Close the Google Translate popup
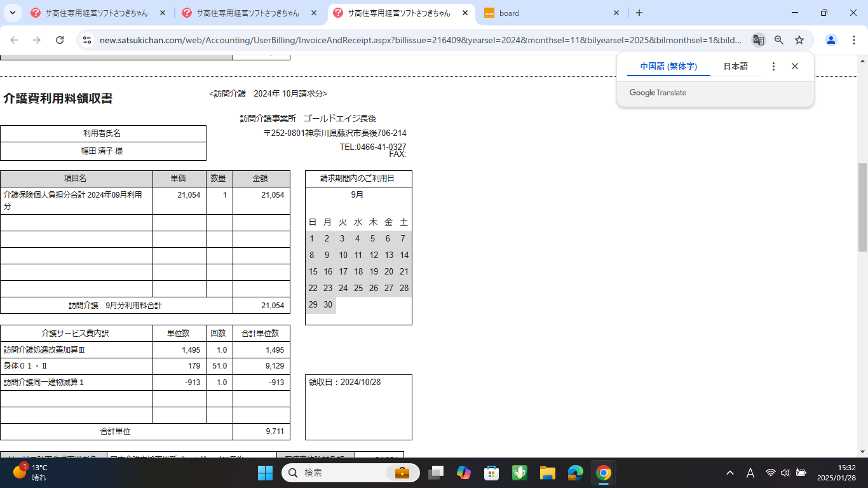This screenshot has height=488, width=868. [x=795, y=66]
